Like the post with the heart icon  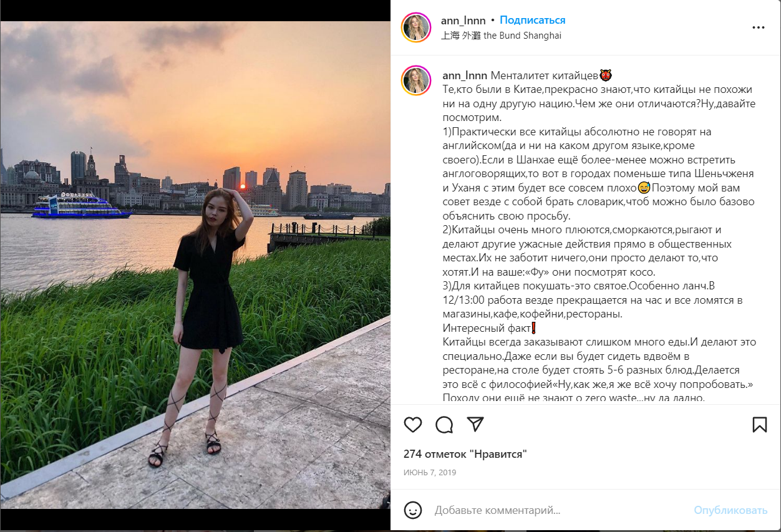(413, 425)
